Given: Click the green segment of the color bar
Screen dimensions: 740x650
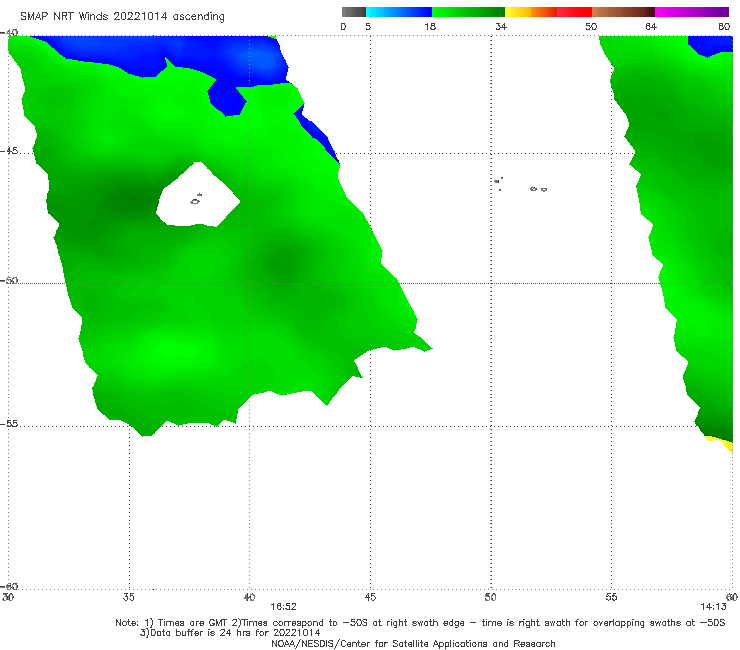Looking at the screenshot, I should tap(468, 12).
